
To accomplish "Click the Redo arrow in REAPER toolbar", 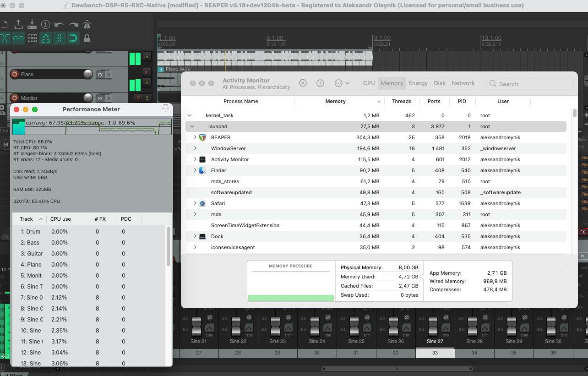I will click(x=73, y=24).
